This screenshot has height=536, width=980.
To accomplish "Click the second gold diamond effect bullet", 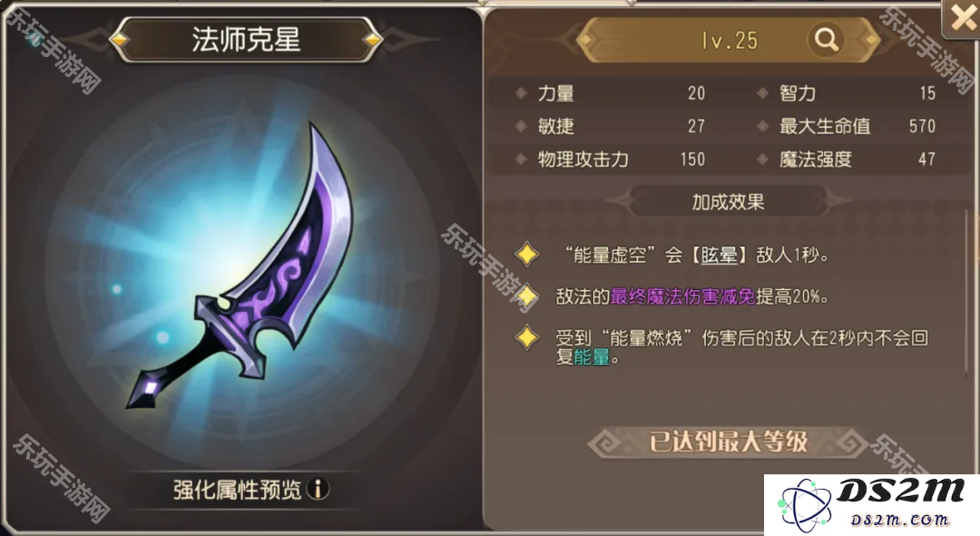I will pos(527,296).
